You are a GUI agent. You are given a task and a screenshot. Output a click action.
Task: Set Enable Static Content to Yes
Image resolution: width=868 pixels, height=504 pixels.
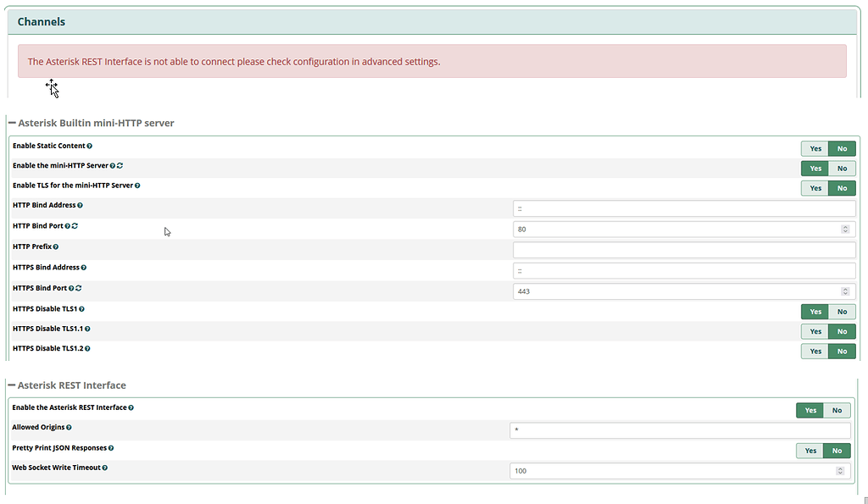(x=815, y=148)
